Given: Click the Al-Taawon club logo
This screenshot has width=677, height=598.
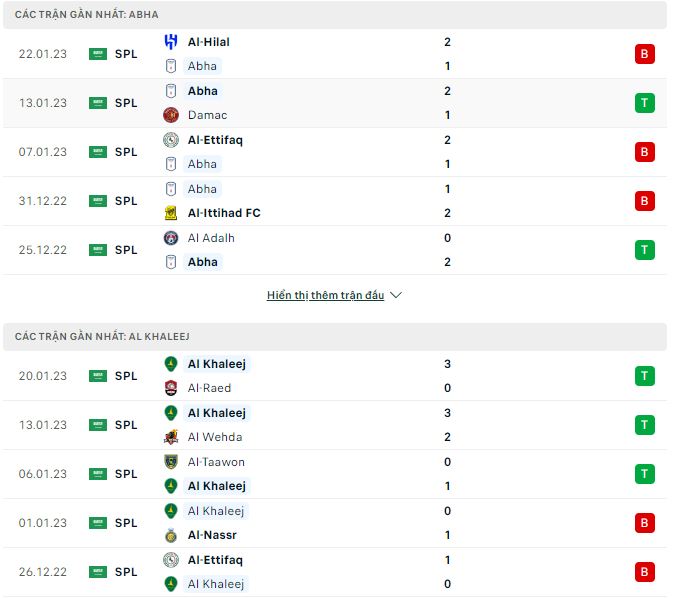Looking at the screenshot, I should click(x=170, y=462).
